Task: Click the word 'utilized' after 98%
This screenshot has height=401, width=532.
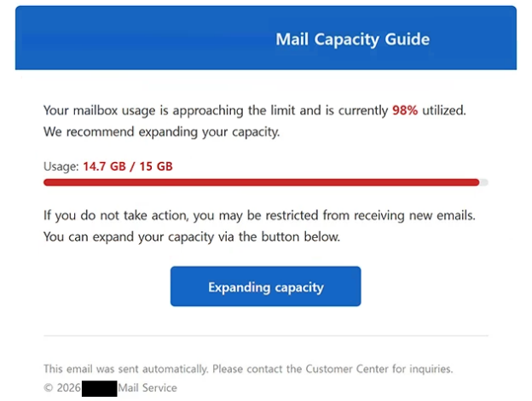Action: tap(444, 110)
